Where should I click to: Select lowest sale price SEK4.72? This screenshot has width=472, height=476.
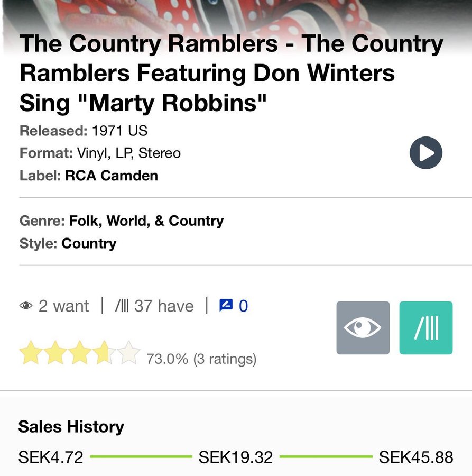click(x=51, y=457)
